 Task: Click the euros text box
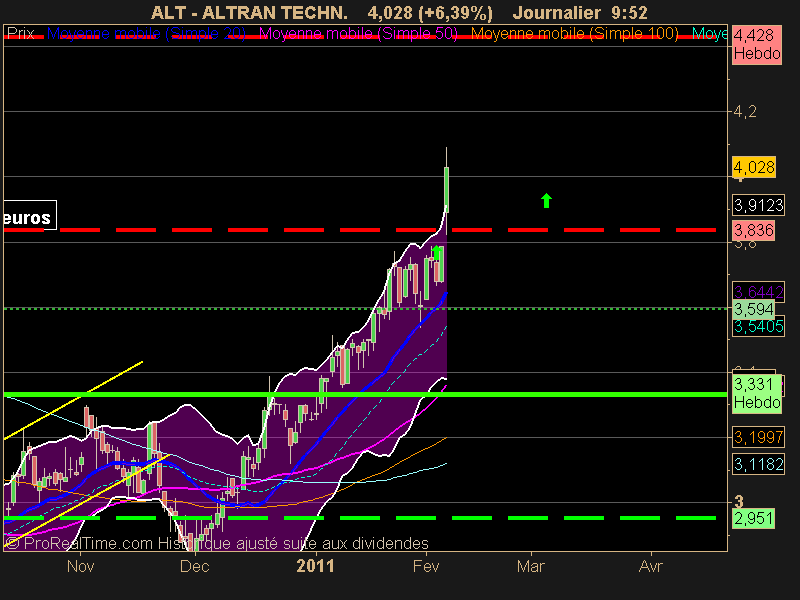click(29, 216)
